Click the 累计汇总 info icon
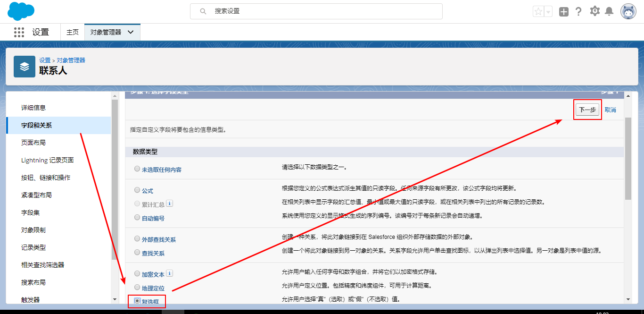 click(170, 203)
